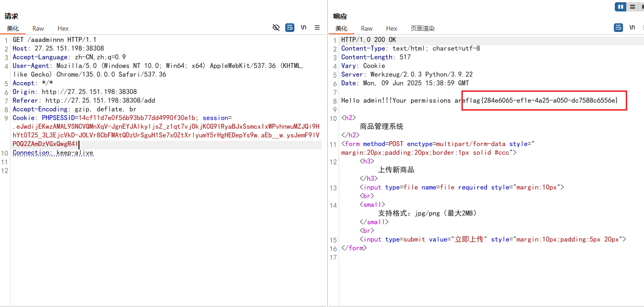Click the form method=POST tag line
The height and width of the screenshot is (307, 644).
438,148
